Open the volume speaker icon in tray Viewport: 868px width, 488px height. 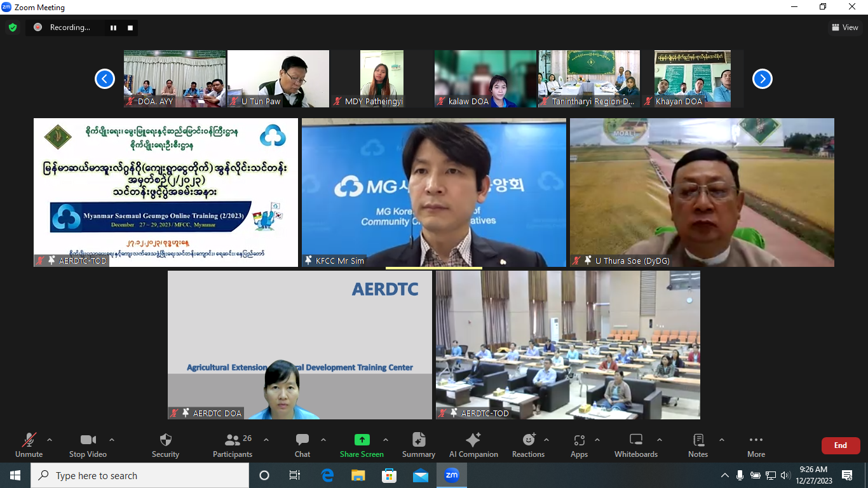click(x=785, y=475)
